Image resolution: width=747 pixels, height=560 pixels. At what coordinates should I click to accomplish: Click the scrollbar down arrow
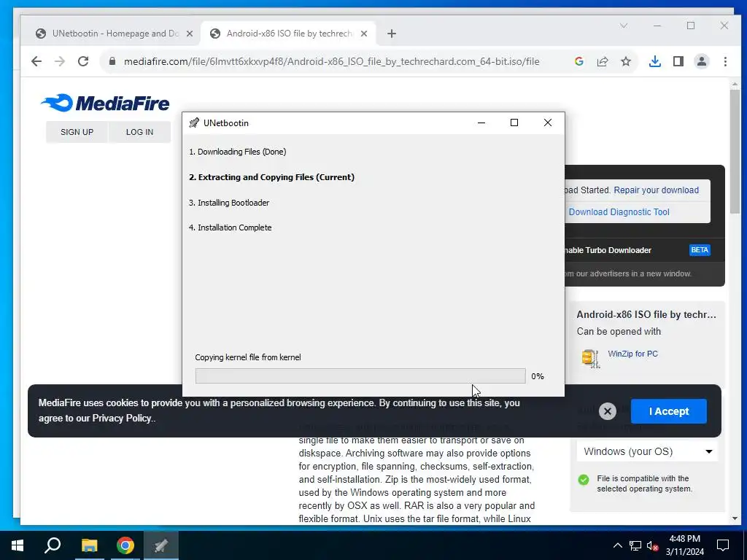(x=735, y=518)
